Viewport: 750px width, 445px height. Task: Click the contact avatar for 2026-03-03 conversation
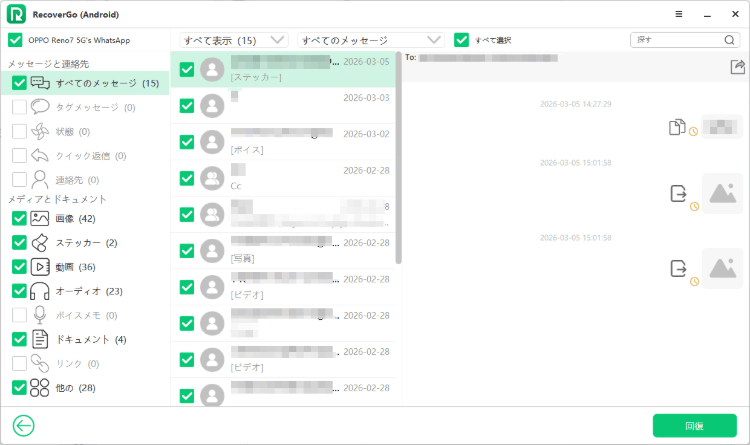click(212, 106)
